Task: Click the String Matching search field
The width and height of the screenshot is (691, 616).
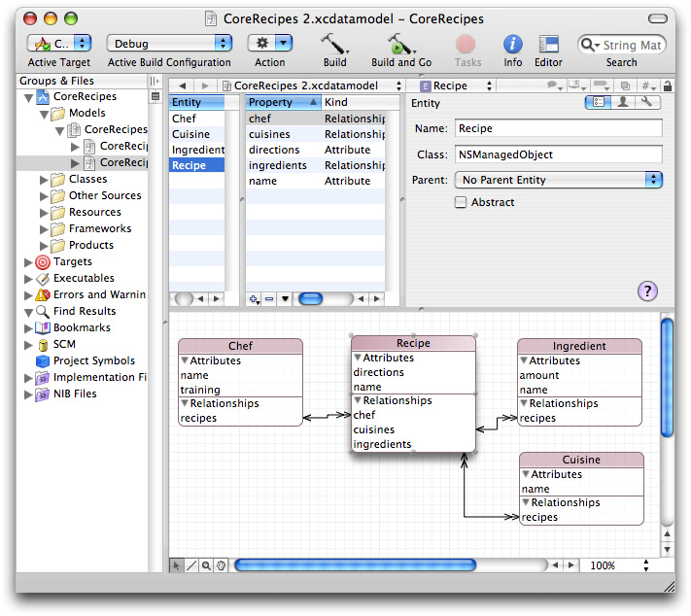Action: (621, 45)
